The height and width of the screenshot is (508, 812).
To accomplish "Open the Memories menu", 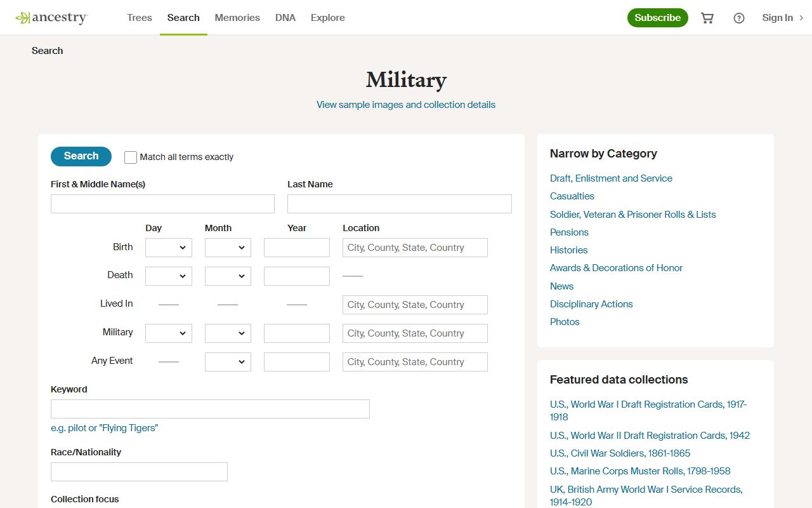I will coord(237,18).
